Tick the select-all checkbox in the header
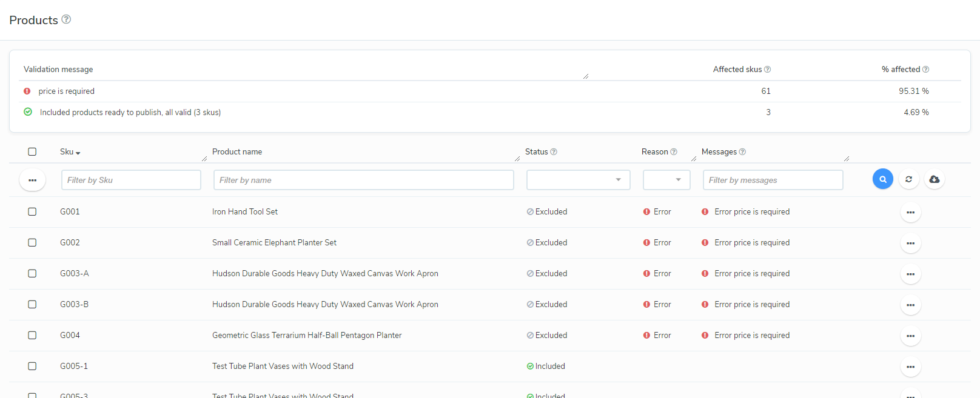Viewport: 980px width, 398px height. click(32, 152)
